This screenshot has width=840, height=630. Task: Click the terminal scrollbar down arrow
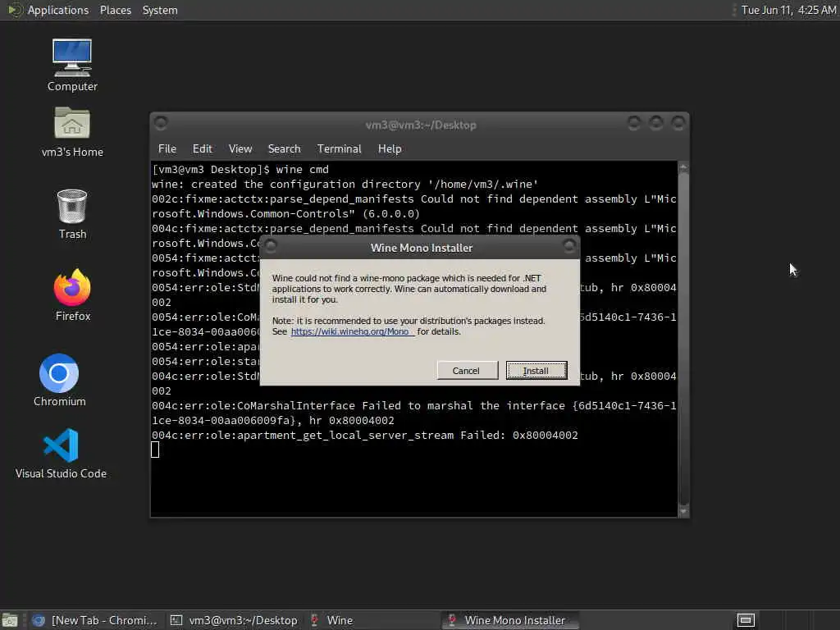point(683,511)
